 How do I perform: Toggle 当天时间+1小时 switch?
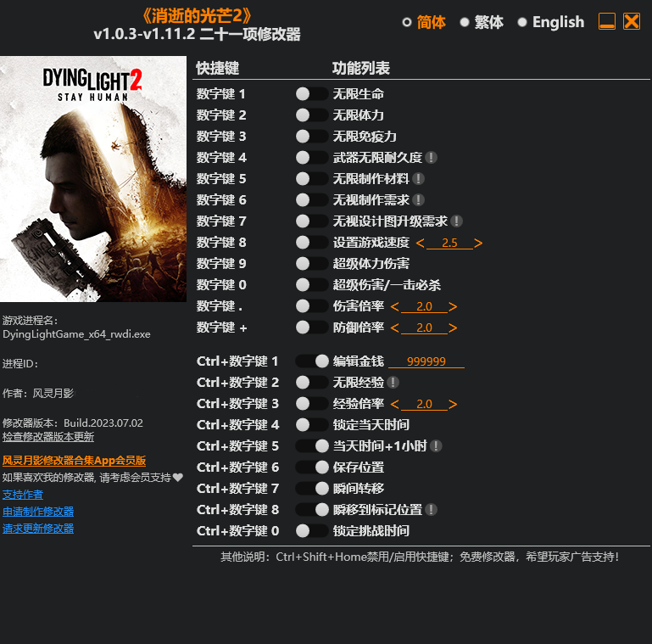point(312,446)
